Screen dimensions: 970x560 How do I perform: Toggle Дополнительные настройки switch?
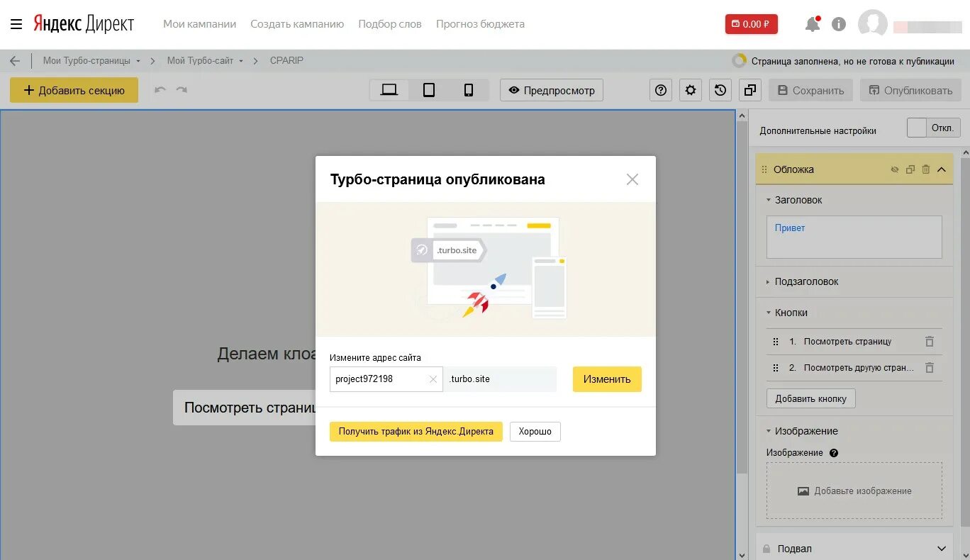point(934,128)
